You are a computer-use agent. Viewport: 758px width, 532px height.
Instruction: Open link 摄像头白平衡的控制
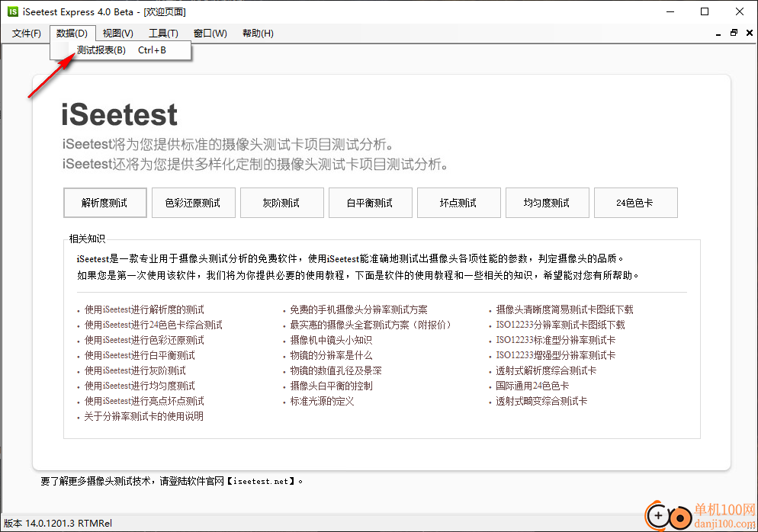331,386
